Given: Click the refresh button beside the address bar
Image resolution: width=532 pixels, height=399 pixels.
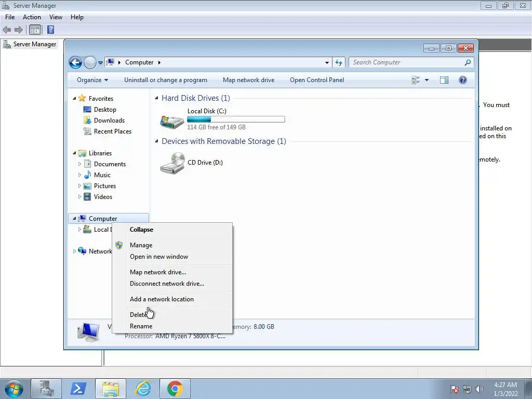Looking at the screenshot, I should coord(339,62).
